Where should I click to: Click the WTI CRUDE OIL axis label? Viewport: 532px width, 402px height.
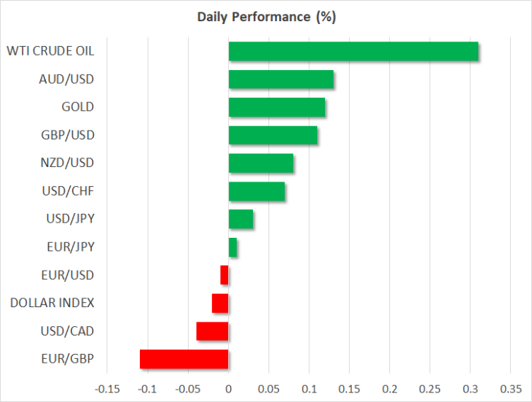[50, 51]
